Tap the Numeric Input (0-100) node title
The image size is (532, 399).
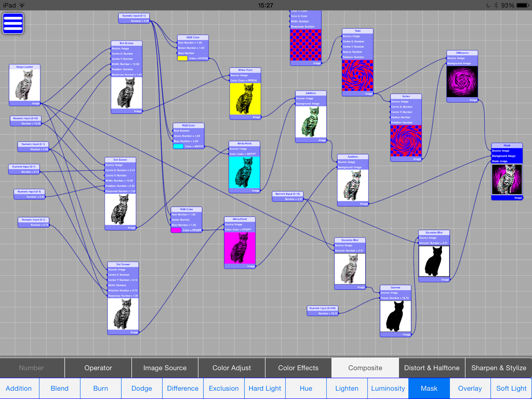click(323, 308)
